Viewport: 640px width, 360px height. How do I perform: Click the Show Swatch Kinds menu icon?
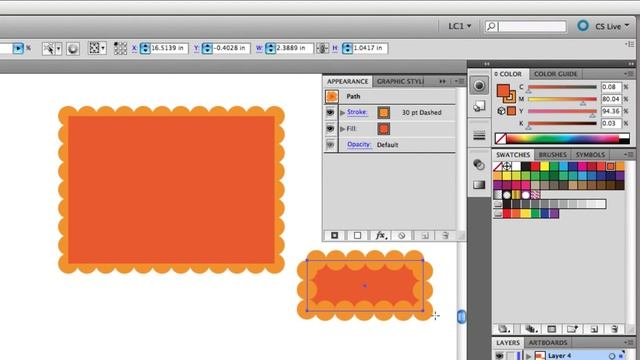[x=531, y=329]
